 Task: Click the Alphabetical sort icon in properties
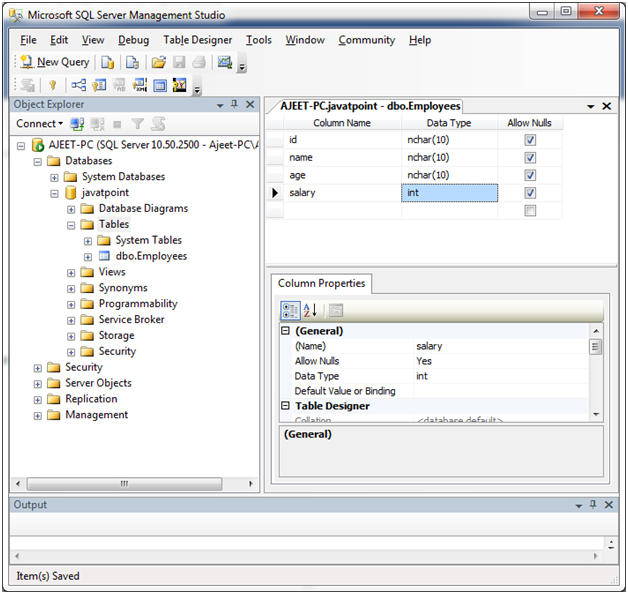tap(310, 310)
